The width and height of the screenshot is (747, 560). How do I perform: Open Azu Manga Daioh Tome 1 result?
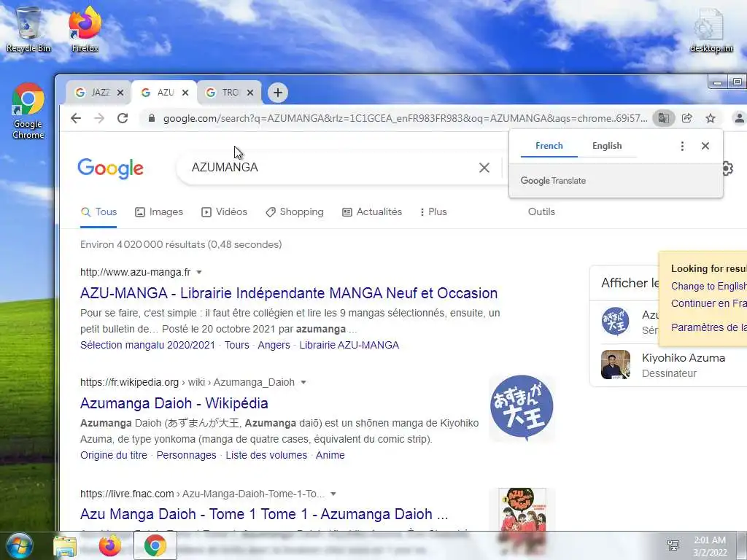tap(264, 514)
